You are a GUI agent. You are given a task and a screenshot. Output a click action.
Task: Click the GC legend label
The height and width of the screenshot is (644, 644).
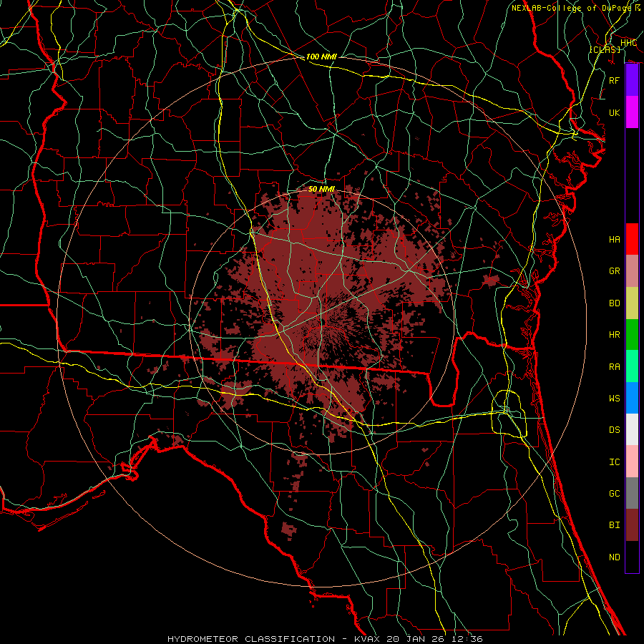coord(615,494)
